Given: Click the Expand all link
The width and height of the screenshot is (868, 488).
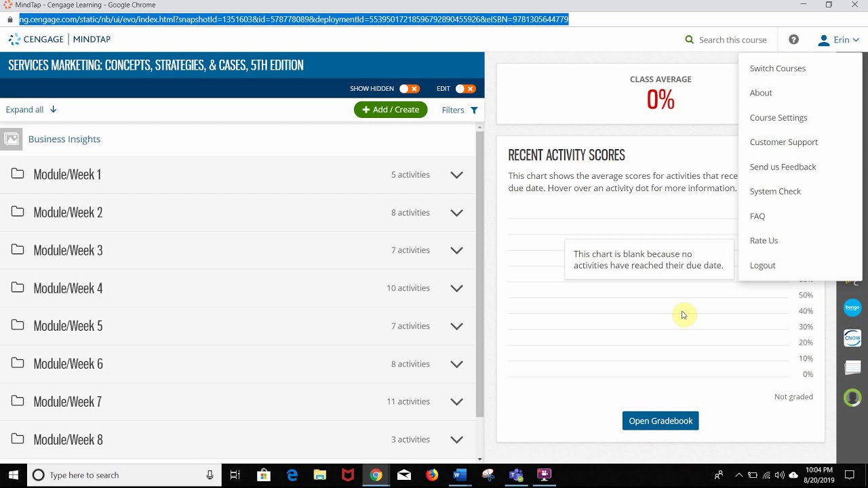Looking at the screenshot, I should coord(24,109).
